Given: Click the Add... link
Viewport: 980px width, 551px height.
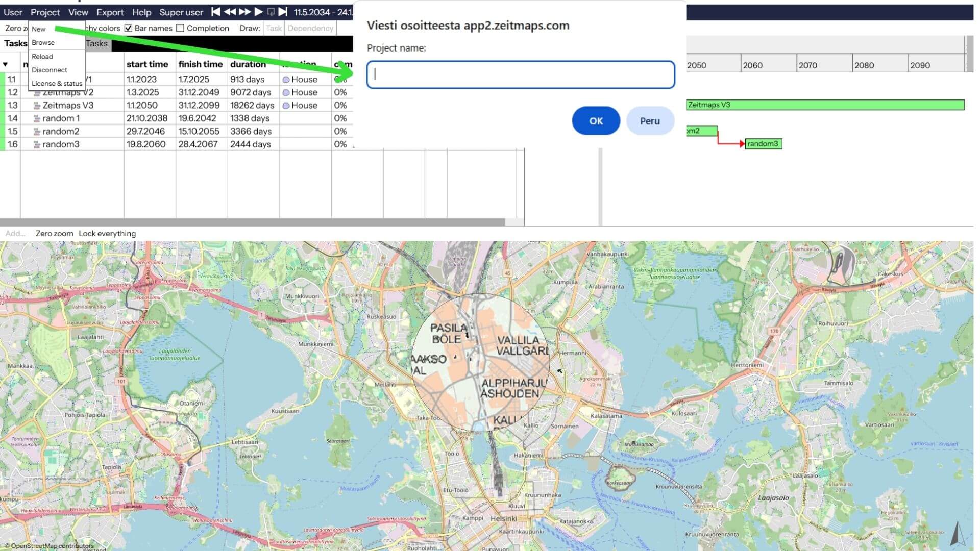Looking at the screenshot, I should click(15, 234).
